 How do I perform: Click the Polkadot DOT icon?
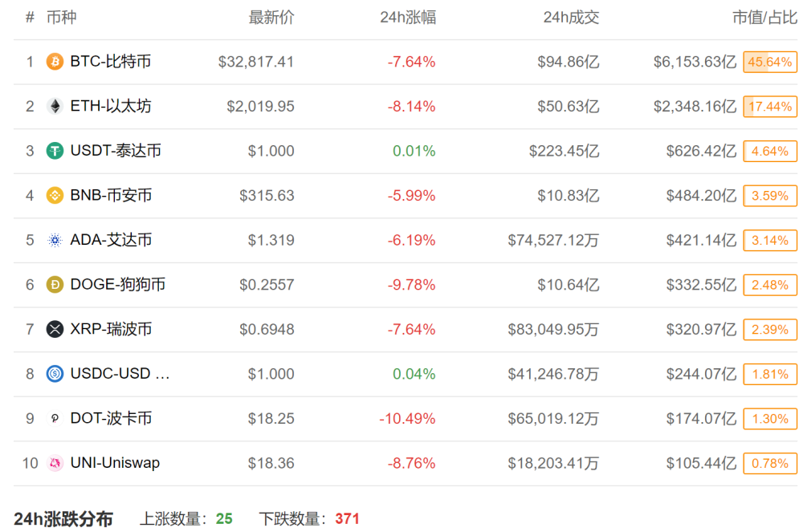click(55, 418)
